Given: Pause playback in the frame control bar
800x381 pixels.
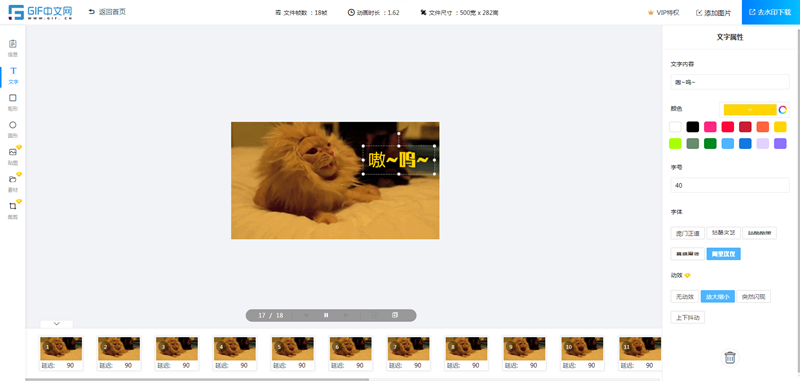Looking at the screenshot, I should tap(326, 315).
